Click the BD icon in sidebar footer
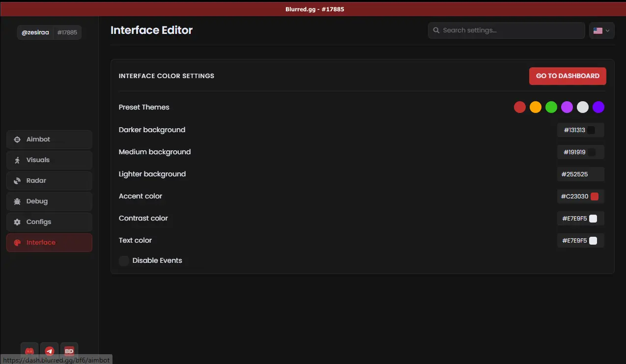Image resolution: width=626 pixels, height=364 pixels. click(69, 351)
